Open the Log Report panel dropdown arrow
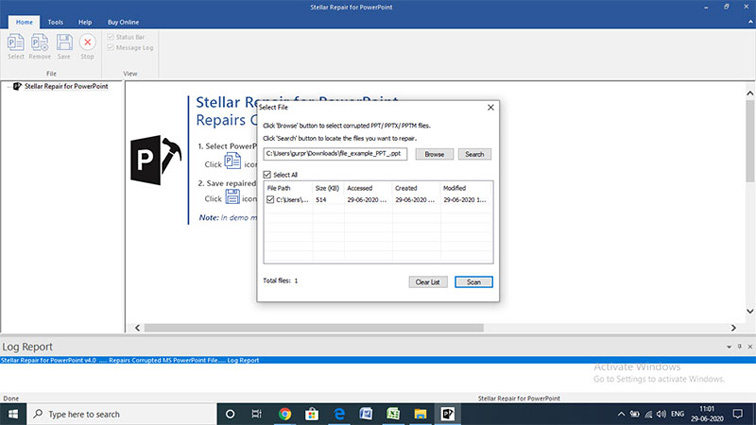This screenshot has width=756, height=425. click(x=729, y=346)
